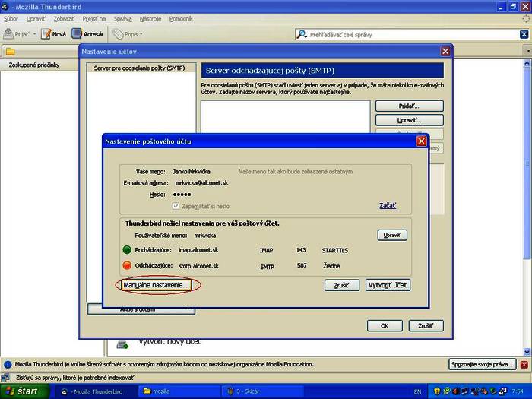Click search magnifier icon in search box

click(301, 34)
